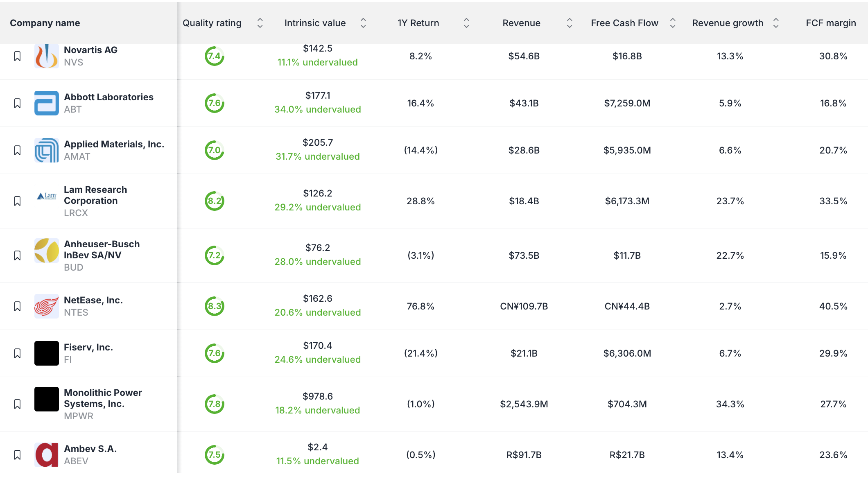Click the Novartis AG logo icon

pos(46,56)
